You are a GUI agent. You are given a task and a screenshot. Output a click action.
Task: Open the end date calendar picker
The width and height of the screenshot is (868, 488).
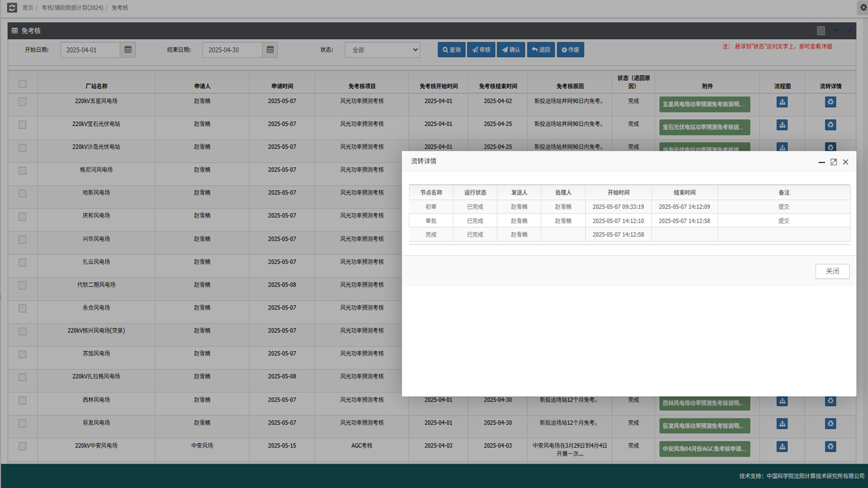[x=270, y=50]
